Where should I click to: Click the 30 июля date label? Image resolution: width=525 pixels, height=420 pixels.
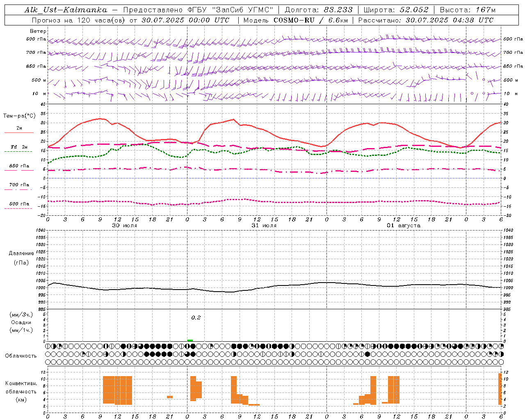coord(125,226)
